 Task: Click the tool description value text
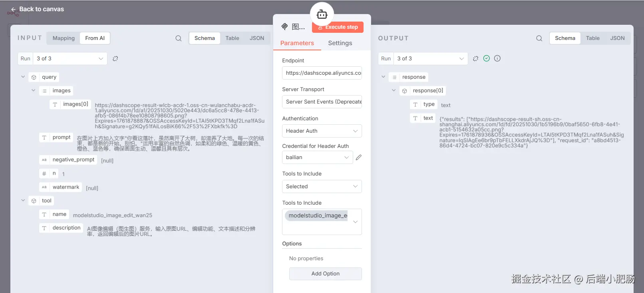(171, 231)
